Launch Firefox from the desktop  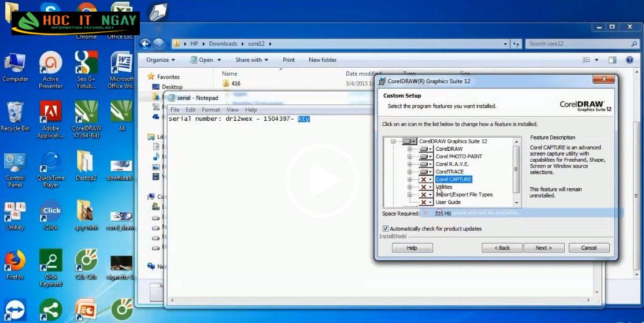15,265
